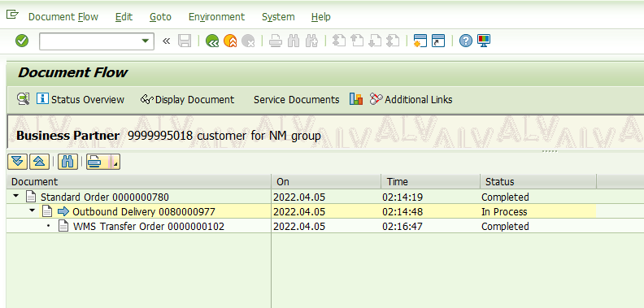This screenshot has height=308, width=644.
Task: Click the time value 02:14:48
Action: (402, 212)
